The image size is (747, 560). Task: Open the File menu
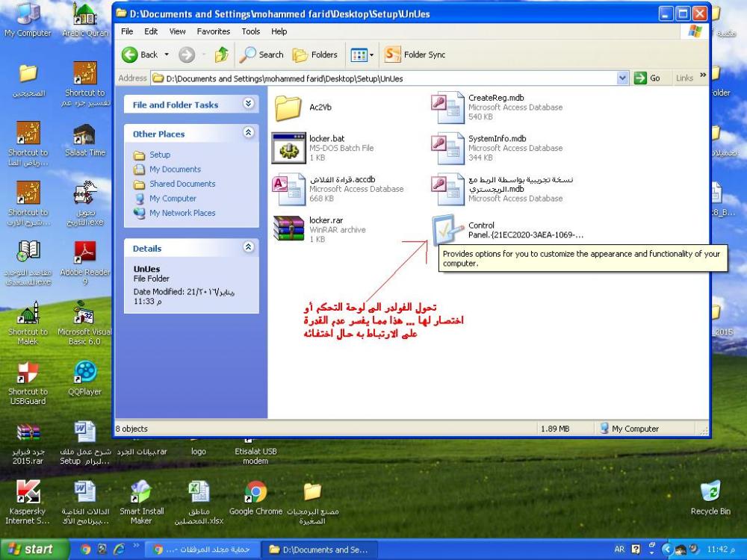[127, 31]
